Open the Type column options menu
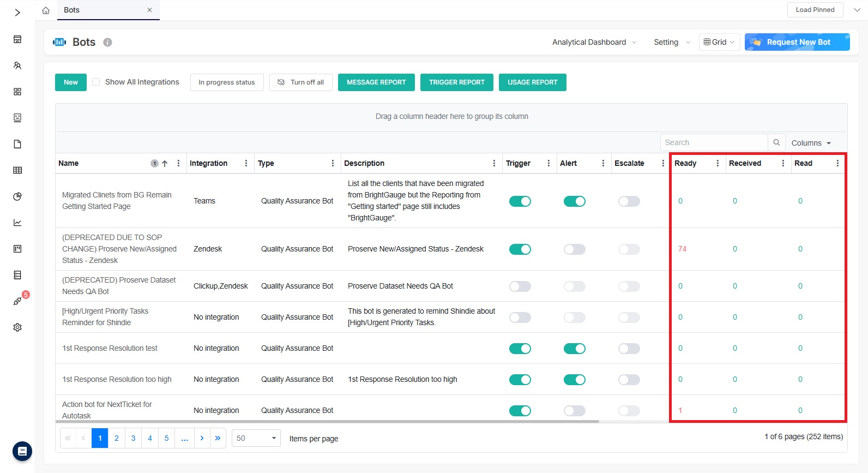This screenshot has height=473, width=868. pos(333,163)
